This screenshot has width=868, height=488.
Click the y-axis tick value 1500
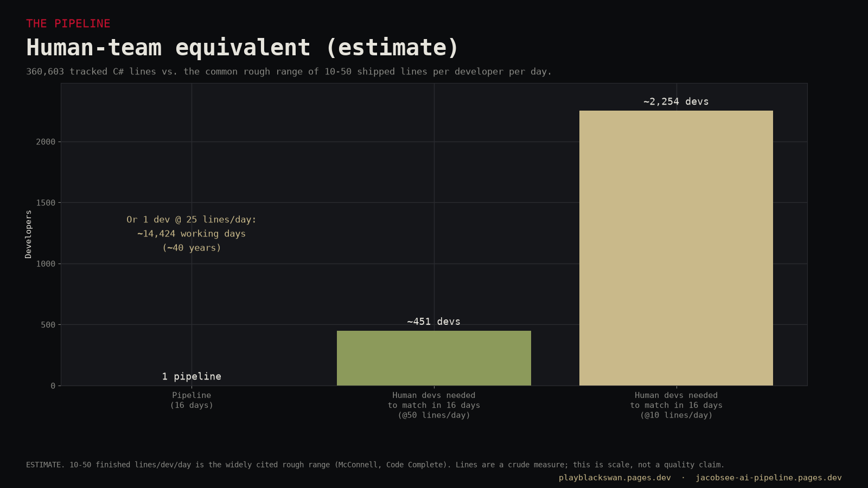click(46, 203)
